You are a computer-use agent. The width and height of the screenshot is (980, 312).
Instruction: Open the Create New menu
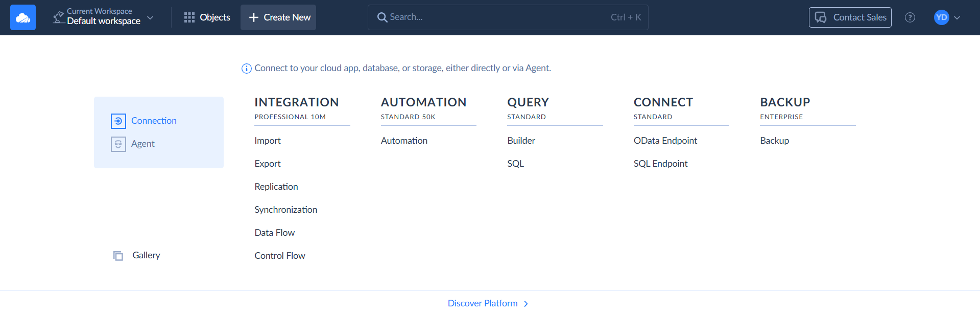click(x=278, y=17)
